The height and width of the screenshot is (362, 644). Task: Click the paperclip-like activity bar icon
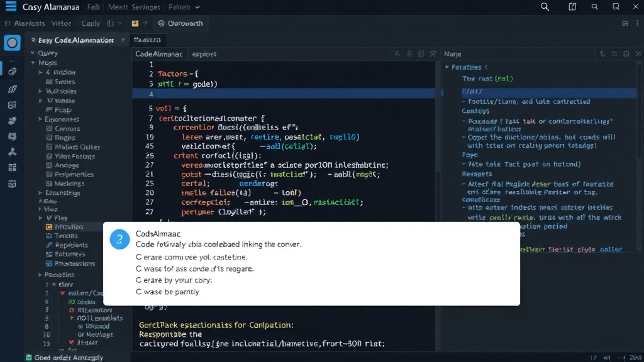click(x=13, y=89)
